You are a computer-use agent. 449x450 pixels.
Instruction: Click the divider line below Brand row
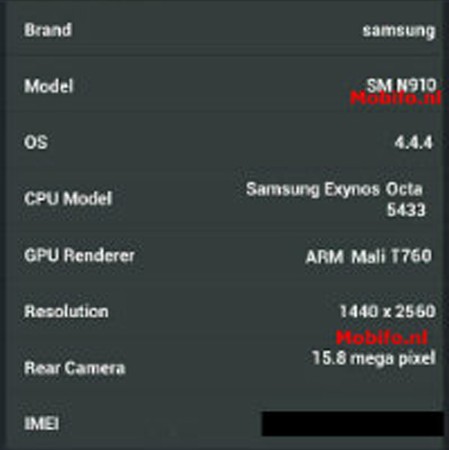227,55
